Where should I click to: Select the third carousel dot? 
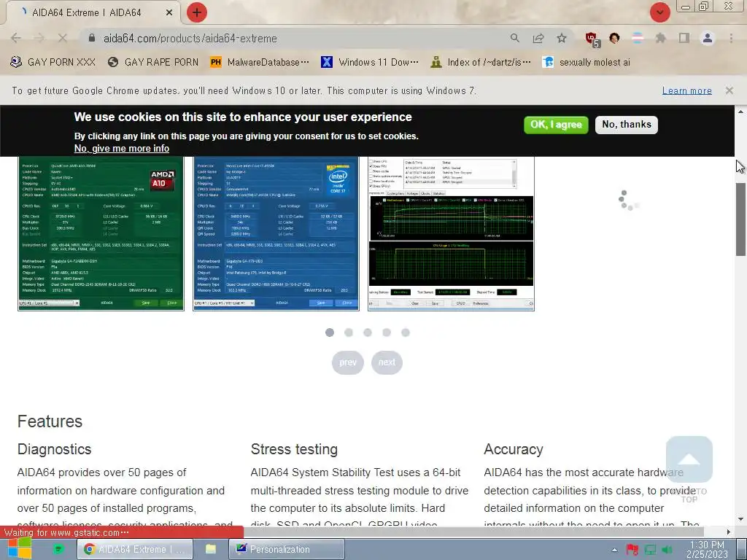tap(368, 332)
